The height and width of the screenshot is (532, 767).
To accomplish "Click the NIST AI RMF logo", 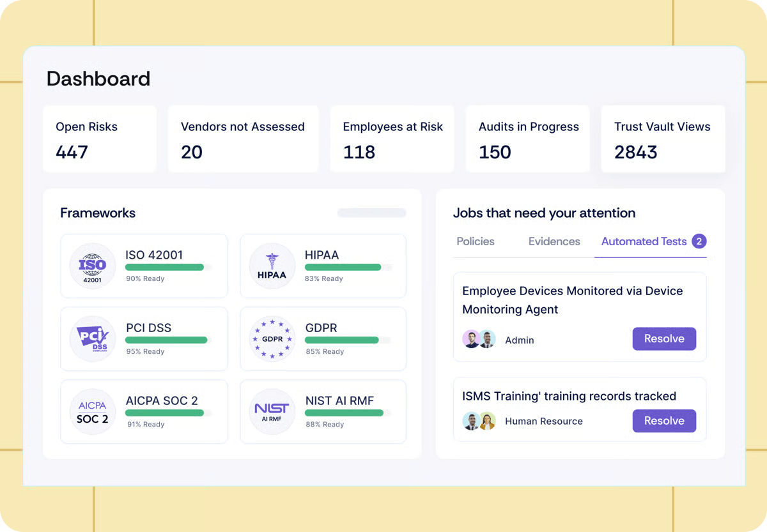I will coord(272,411).
